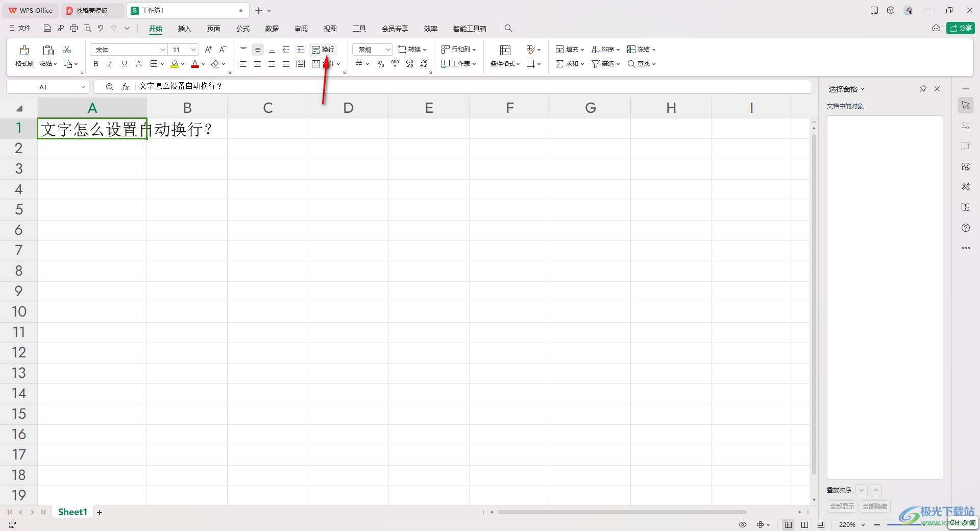Screen dimensions: 980x531
Task: Toggle eye protection mode in status bar
Action: point(743,525)
